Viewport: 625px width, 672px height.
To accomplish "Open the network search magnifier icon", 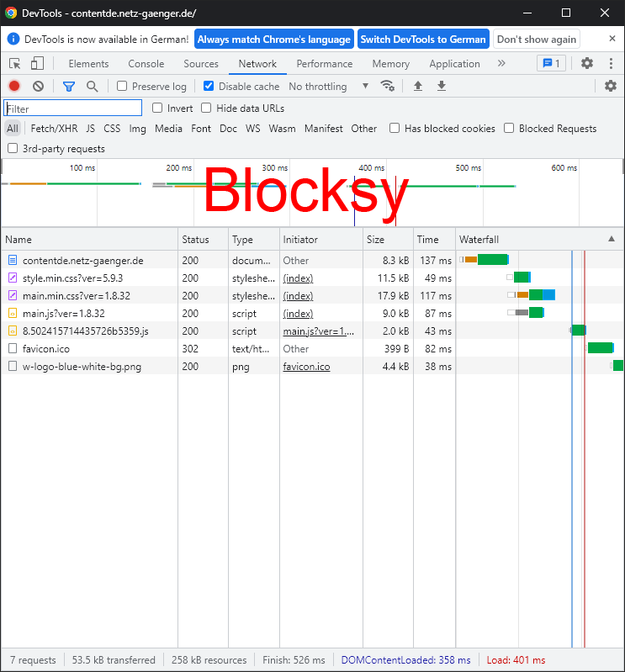I will tap(92, 86).
